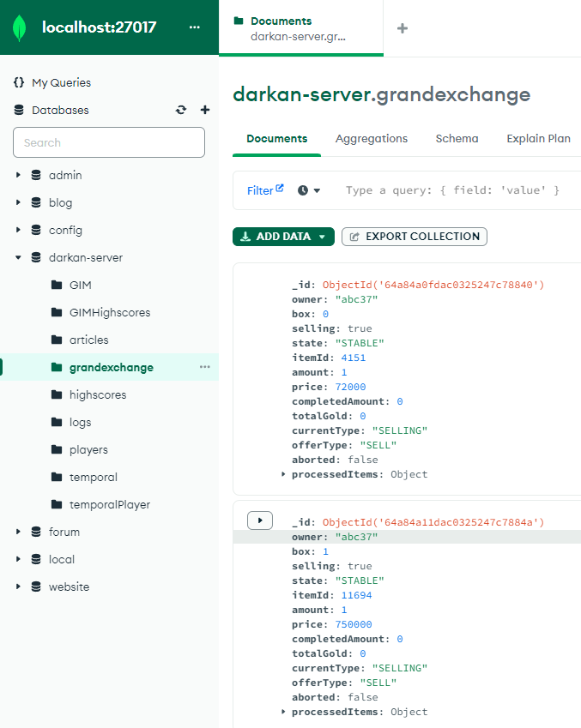Image resolution: width=581 pixels, height=728 pixels.
Task: Select the forum database
Action: click(64, 532)
